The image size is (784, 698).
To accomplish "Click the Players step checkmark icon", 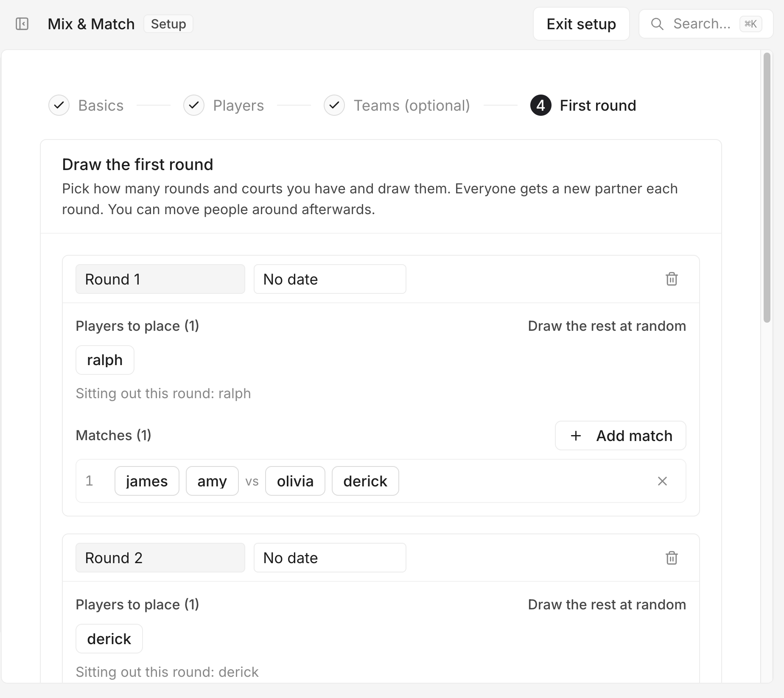I will [194, 105].
